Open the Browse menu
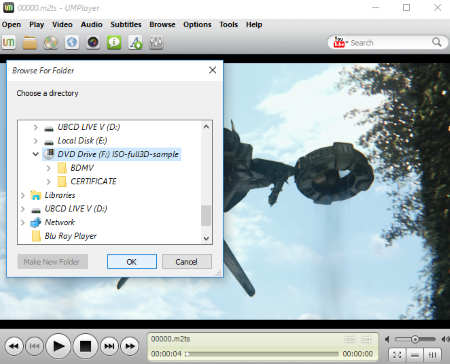 point(162,25)
